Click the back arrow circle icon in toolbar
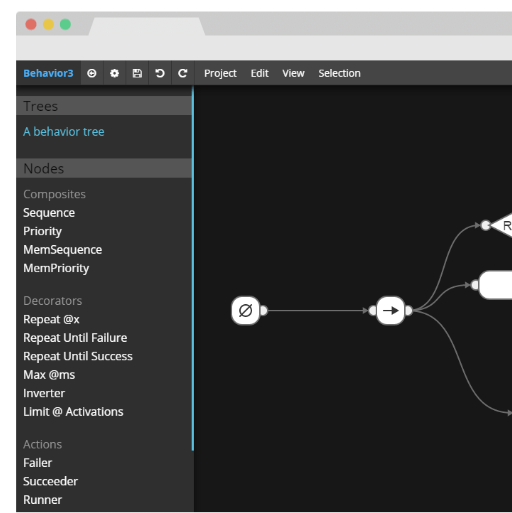This screenshot has width=512, height=513. click(x=92, y=73)
